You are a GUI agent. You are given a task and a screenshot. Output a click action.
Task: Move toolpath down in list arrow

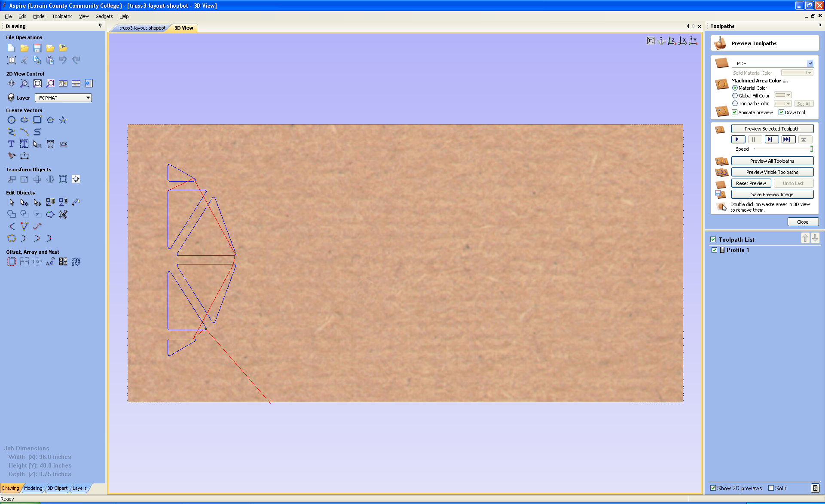[x=815, y=238]
